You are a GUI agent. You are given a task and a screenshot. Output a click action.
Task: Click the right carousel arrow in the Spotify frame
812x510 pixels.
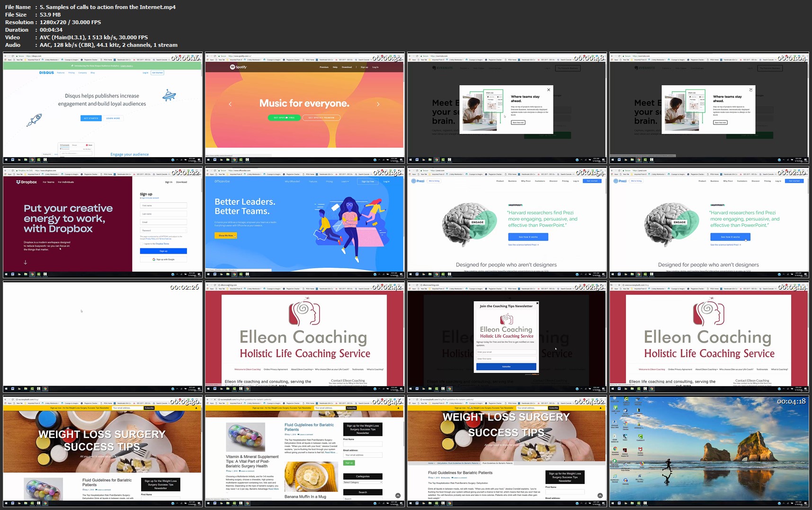click(x=378, y=104)
